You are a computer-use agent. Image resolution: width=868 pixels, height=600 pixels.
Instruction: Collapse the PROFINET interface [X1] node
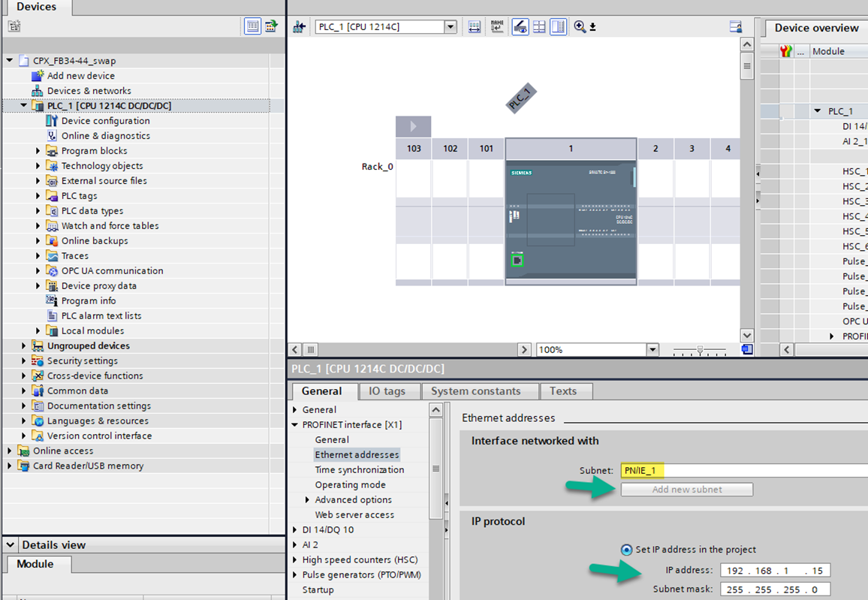[294, 424]
